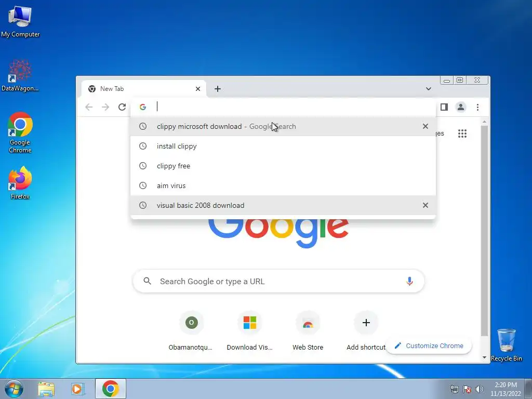Open the Google apps grid
The width and height of the screenshot is (532, 399).
462,134
